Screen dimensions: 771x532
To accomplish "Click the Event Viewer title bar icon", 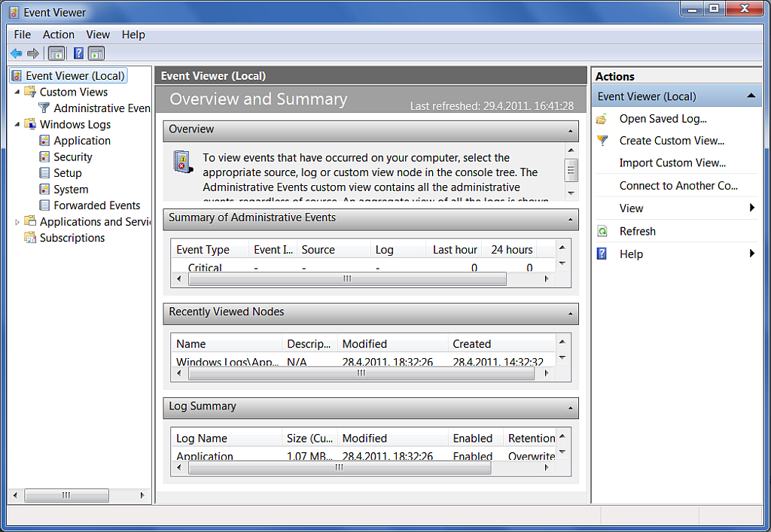I will [x=14, y=12].
